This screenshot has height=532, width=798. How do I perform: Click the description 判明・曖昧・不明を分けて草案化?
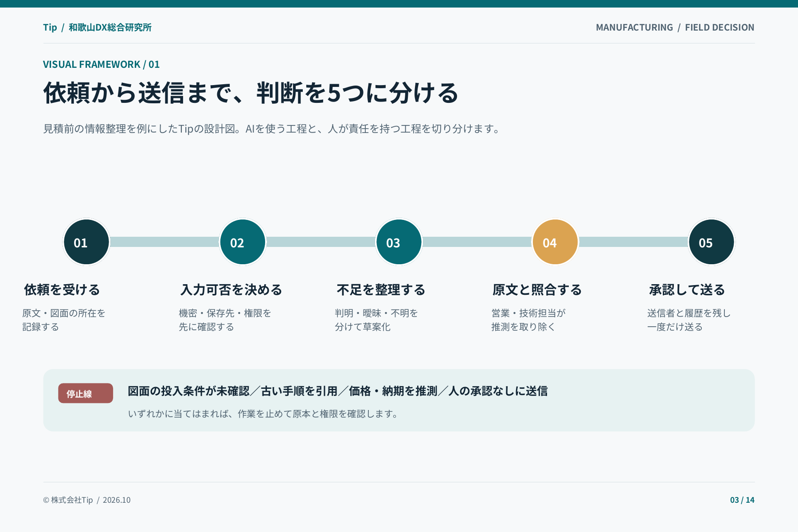coord(376,320)
